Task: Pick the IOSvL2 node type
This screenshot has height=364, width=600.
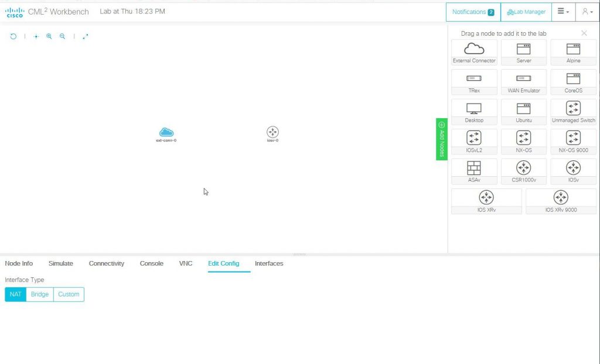Action: (474, 142)
